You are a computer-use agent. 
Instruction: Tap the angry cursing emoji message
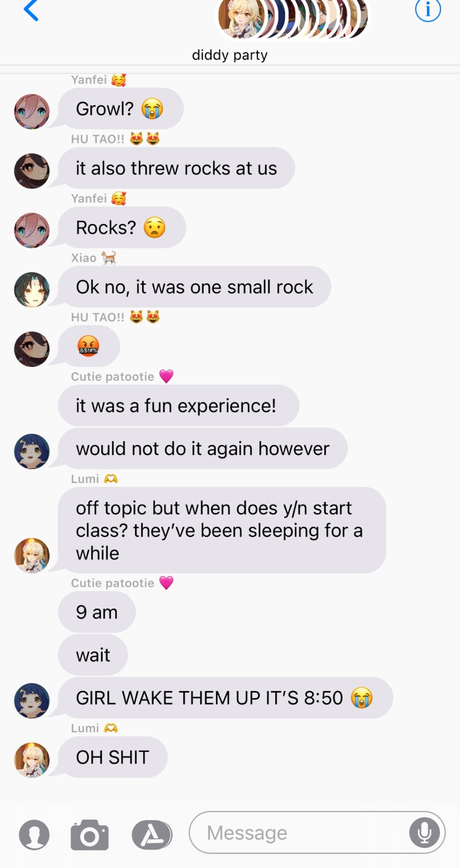(x=89, y=346)
